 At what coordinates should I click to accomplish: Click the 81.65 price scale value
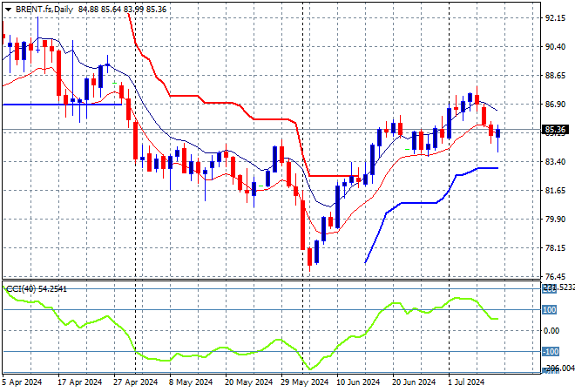point(556,191)
